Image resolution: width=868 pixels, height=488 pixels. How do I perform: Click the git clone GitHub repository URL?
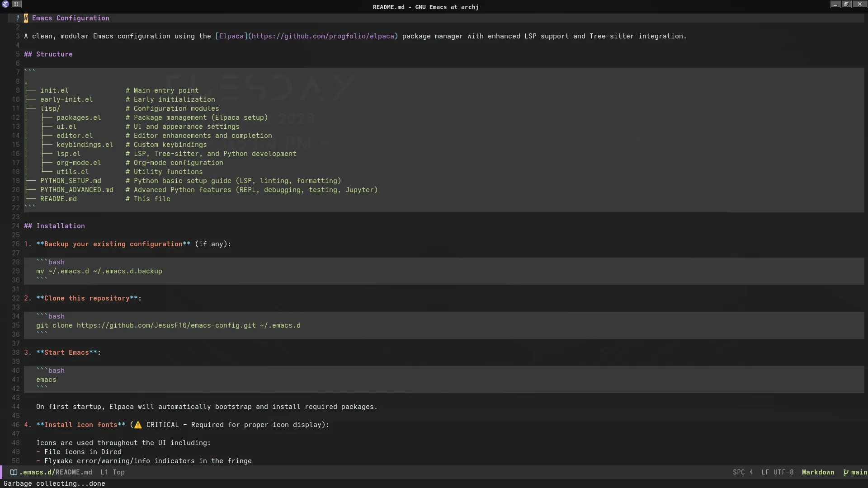click(x=166, y=325)
